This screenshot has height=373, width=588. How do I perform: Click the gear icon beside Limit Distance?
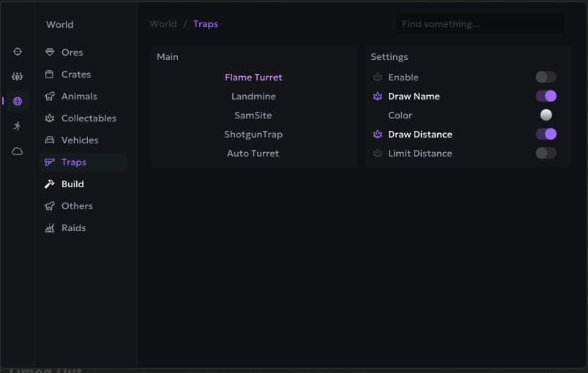tap(378, 153)
